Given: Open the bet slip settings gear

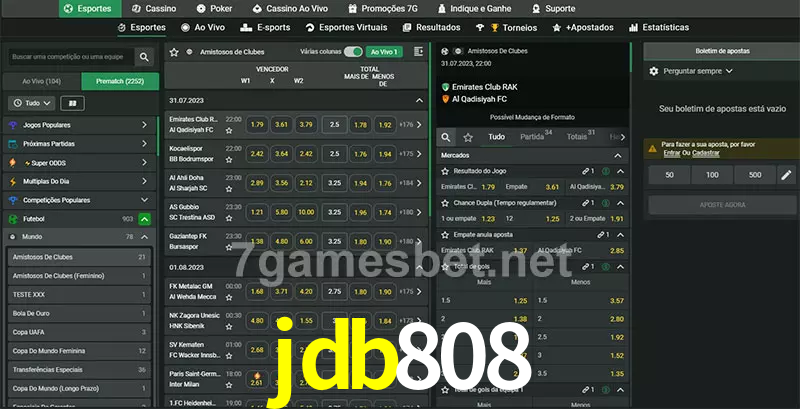Looking at the screenshot, I should pyautogui.click(x=654, y=71).
